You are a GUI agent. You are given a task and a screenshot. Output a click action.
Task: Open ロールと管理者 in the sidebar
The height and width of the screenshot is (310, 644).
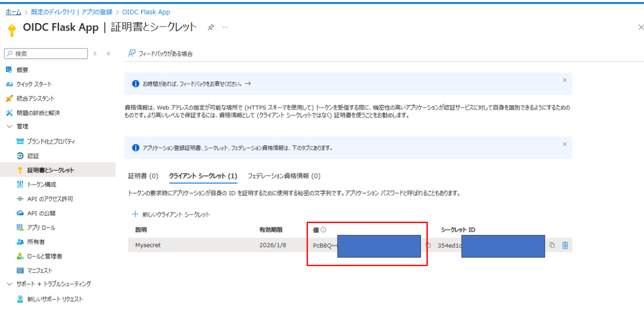click(45, 256)
